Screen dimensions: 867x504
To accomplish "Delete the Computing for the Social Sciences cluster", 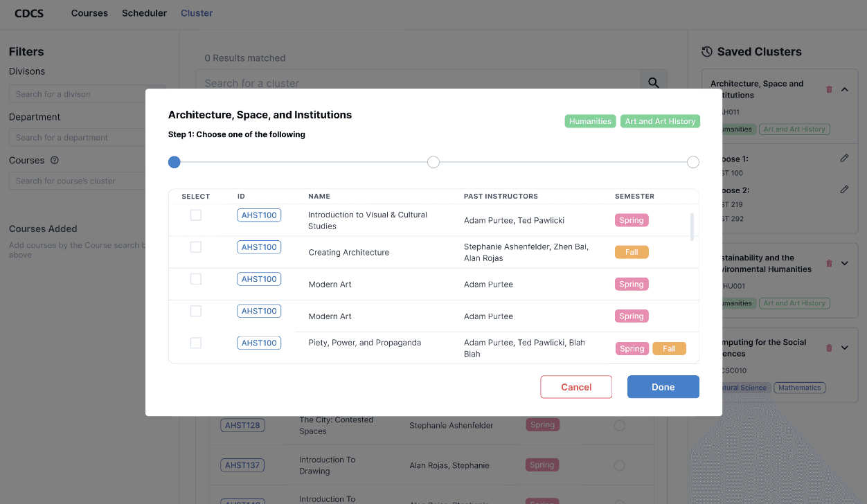I will point(829,348).
